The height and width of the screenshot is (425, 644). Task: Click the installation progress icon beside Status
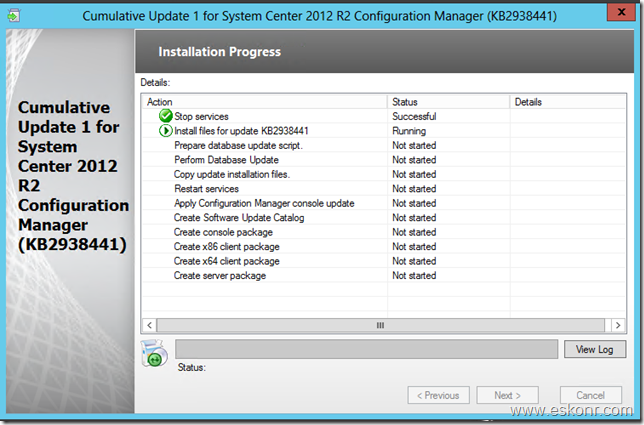click(154, 353)
